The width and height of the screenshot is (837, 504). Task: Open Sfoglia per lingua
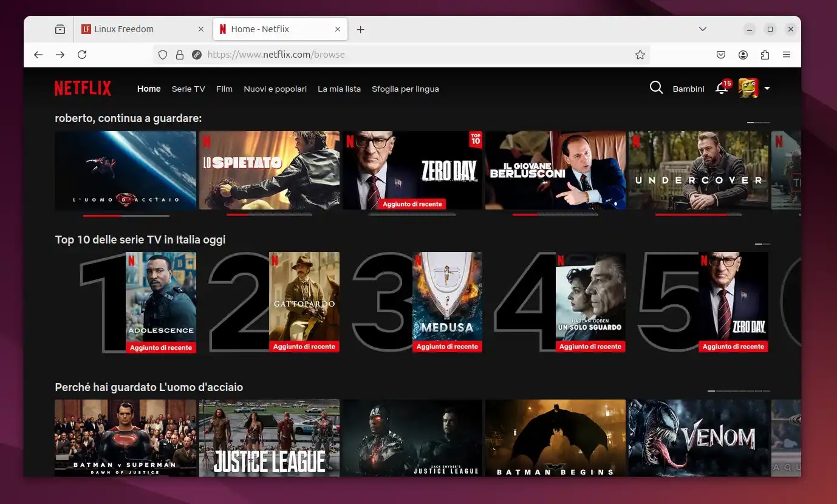tap(405, 89)
